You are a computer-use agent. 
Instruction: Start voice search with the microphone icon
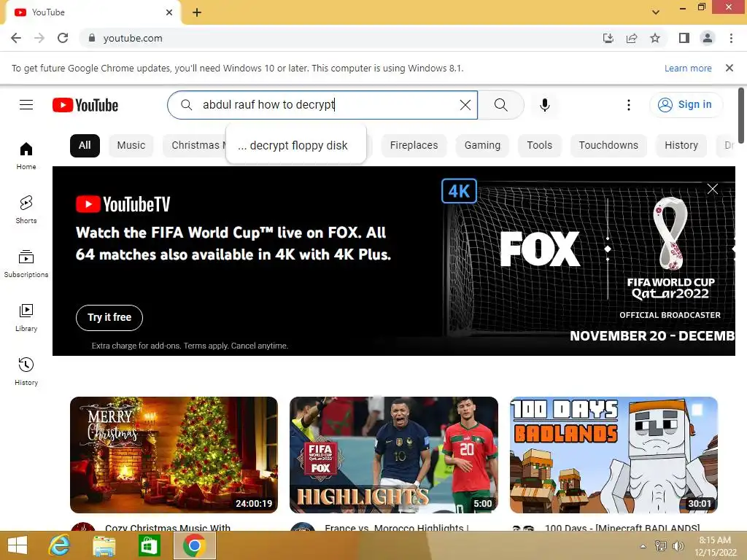click(x=544, y=105)
